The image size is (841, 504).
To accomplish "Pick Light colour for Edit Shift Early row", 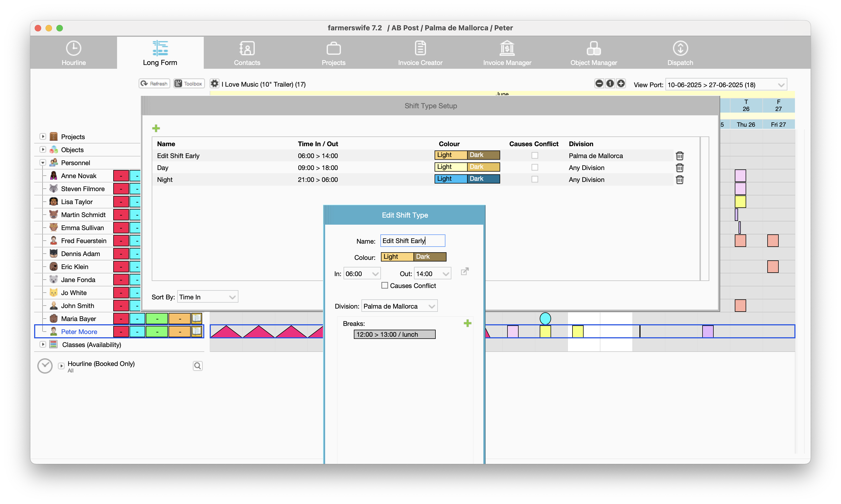I will [451, 155].
